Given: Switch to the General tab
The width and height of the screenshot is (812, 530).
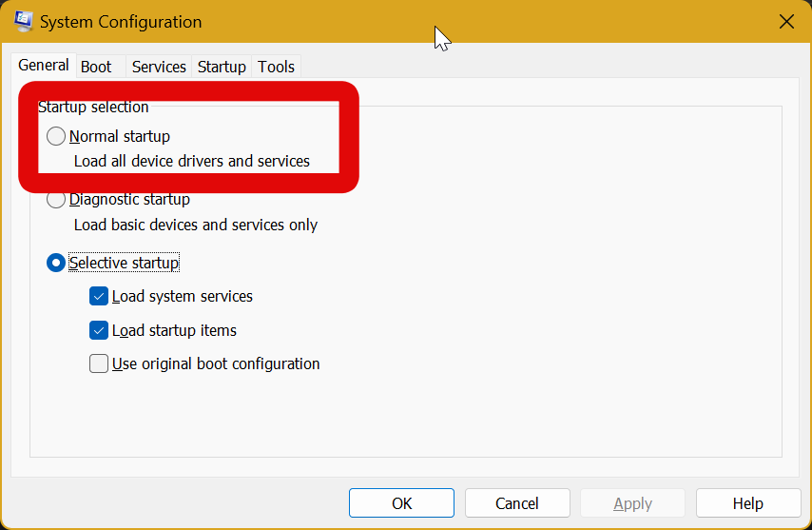Looking at the screenshot, I should 44,66.
